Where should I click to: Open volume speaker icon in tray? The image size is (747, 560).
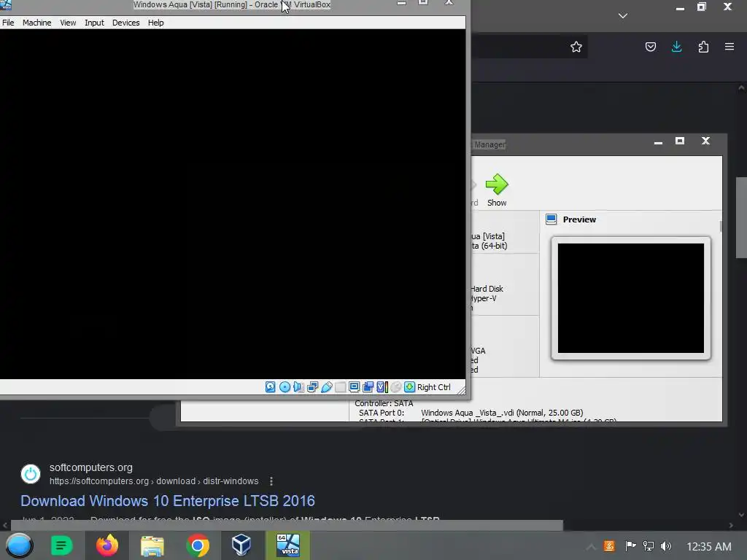click(666, 545)
